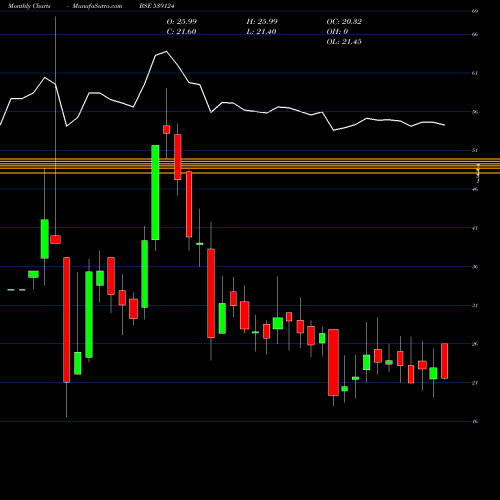The width and height of the screenshot is (500, 500).
Task: Click the white line's highest peak point
Action: coord(166,51)
